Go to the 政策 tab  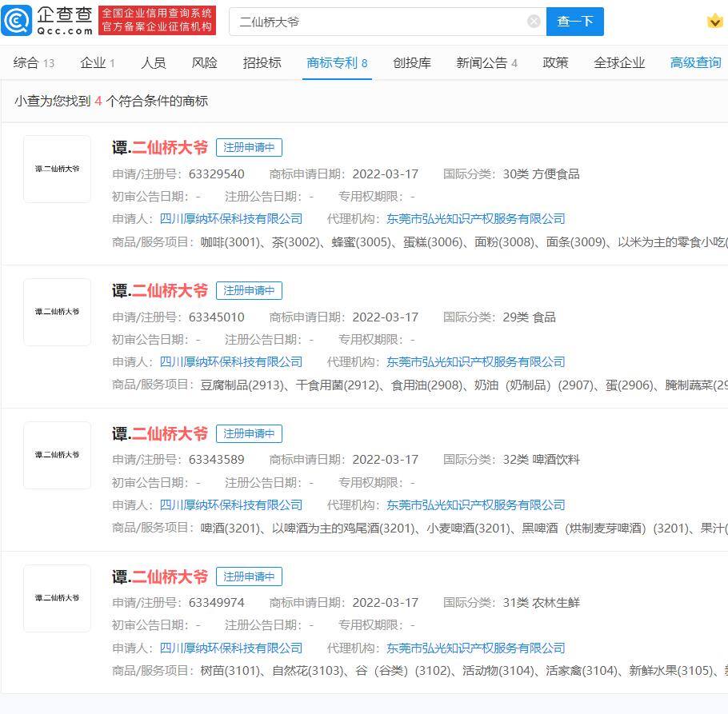tap(555, 62)
